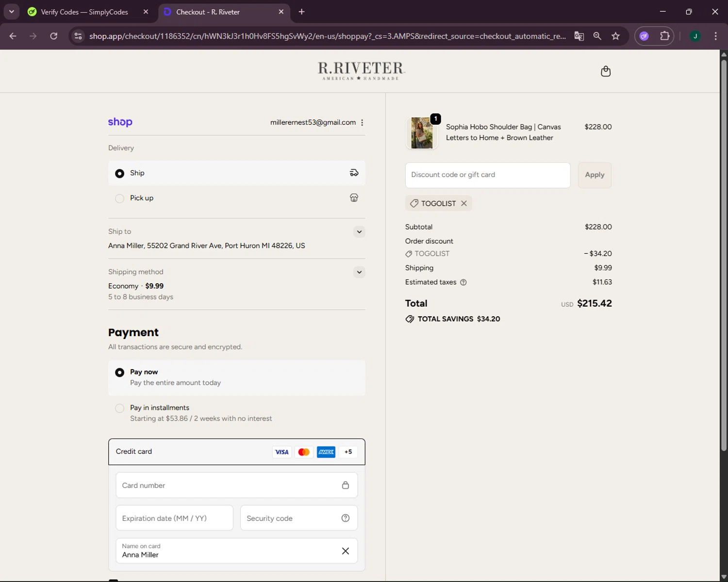The width and height of the screenshot is (728, 582).
Task: Clear the Name on card field
Action: (x=345, y=551)
